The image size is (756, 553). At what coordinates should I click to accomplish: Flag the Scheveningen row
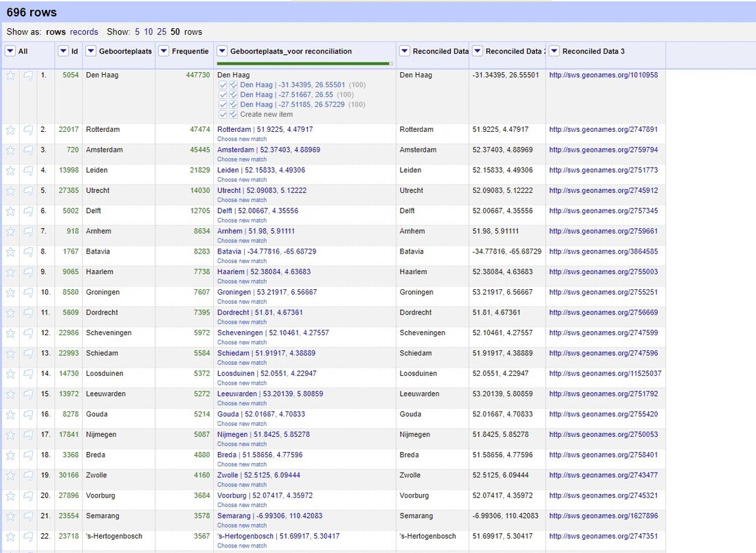[28, 333]
